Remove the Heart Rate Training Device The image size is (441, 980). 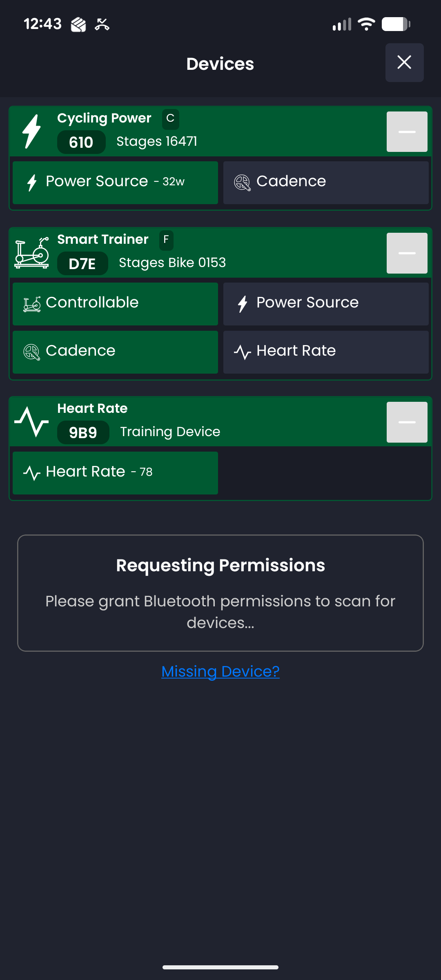pos(407,422)
